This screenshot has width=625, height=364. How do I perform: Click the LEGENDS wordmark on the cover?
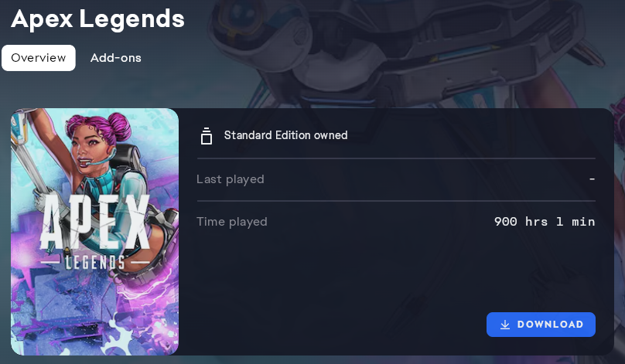tap(95, 263)
